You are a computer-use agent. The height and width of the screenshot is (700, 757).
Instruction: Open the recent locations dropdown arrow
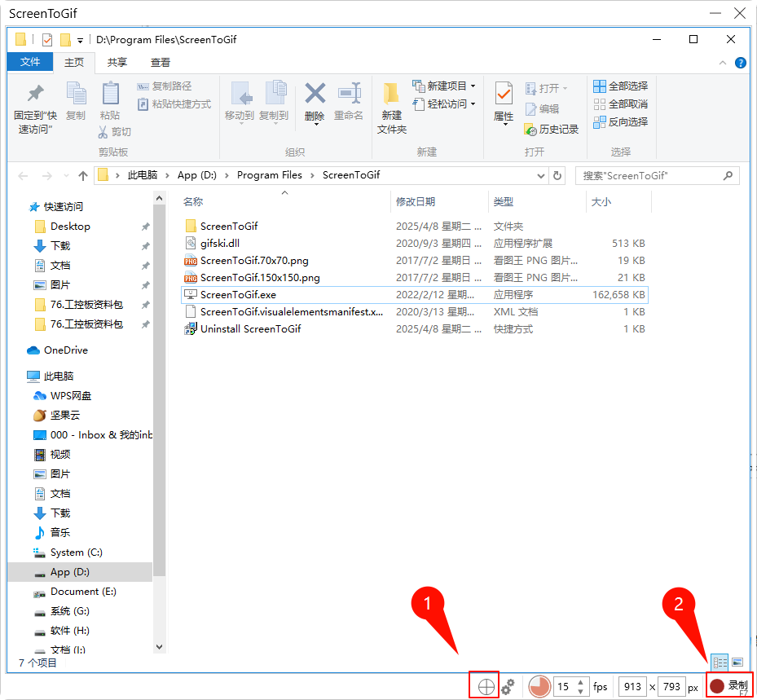pos(66,176)
